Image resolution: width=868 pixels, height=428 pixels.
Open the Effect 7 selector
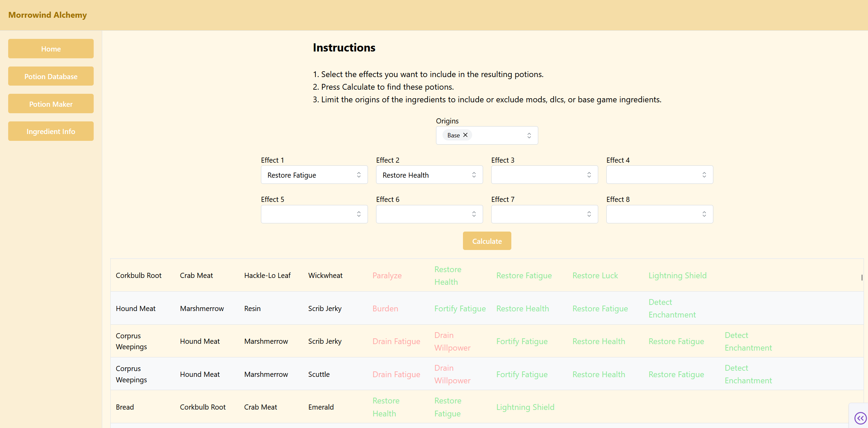coord(544,214)
